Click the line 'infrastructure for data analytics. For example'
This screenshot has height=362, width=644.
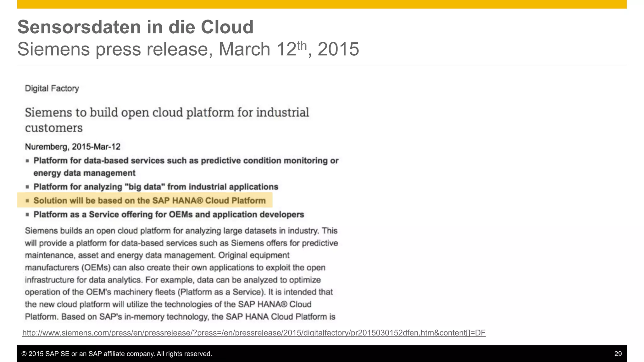pyautogui.click(x=173, y=280)
